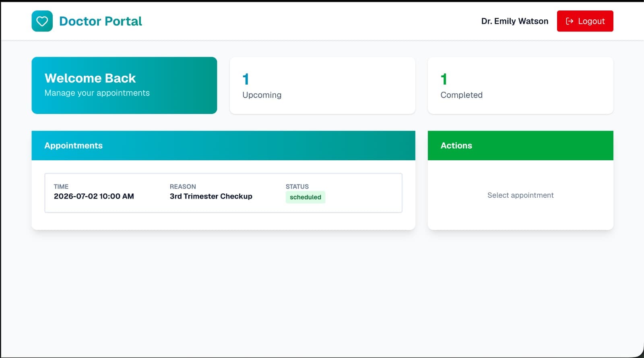Click the Appointments panel header
The width and height of the screenshot is (644, 358).
[x=223, y=145]
